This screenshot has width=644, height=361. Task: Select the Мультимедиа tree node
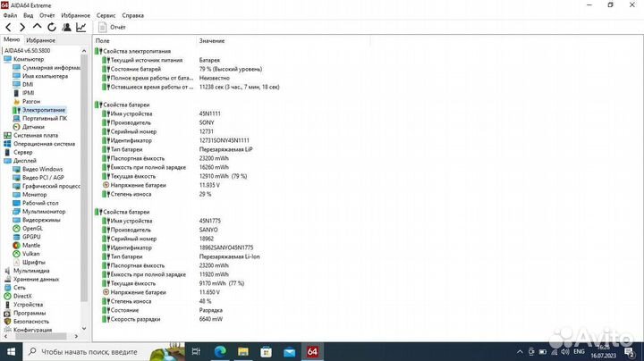click(27, 271)
